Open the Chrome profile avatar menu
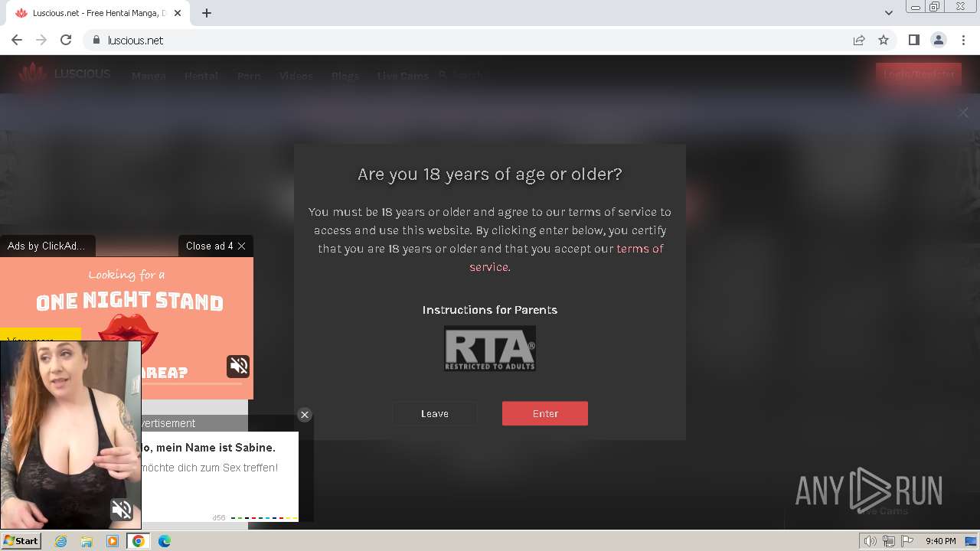980x551 pixels. pyautogui.click(x=938, y=40)
